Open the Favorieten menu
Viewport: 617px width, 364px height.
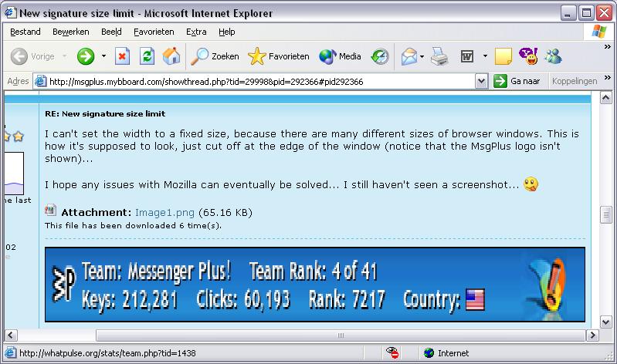154,32
